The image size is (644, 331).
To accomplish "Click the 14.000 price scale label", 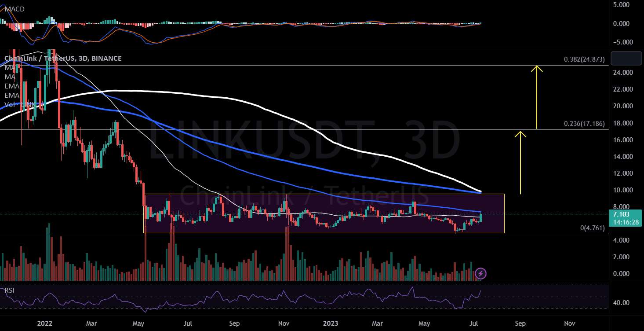I will 622,156.
